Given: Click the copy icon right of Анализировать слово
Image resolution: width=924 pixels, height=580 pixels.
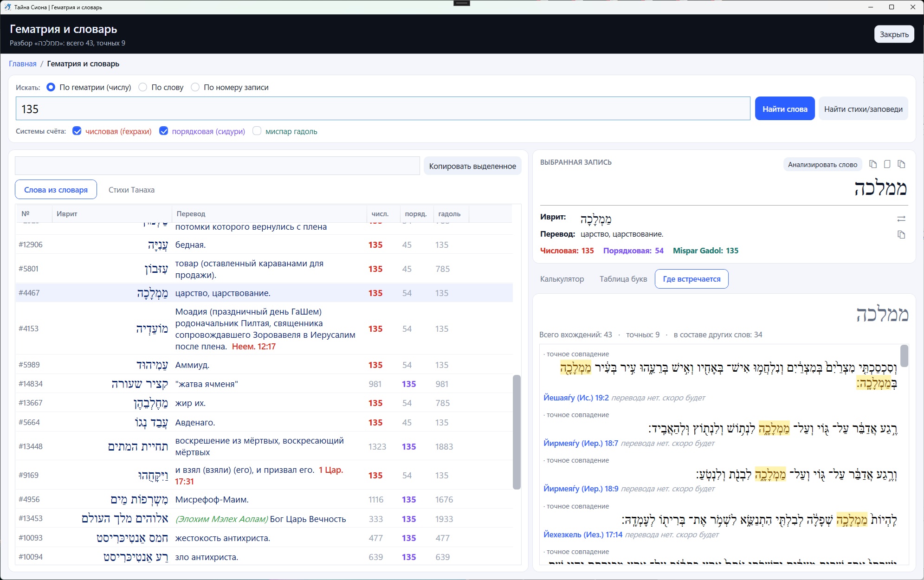Looking at the screenshot, I should (873, 164).
